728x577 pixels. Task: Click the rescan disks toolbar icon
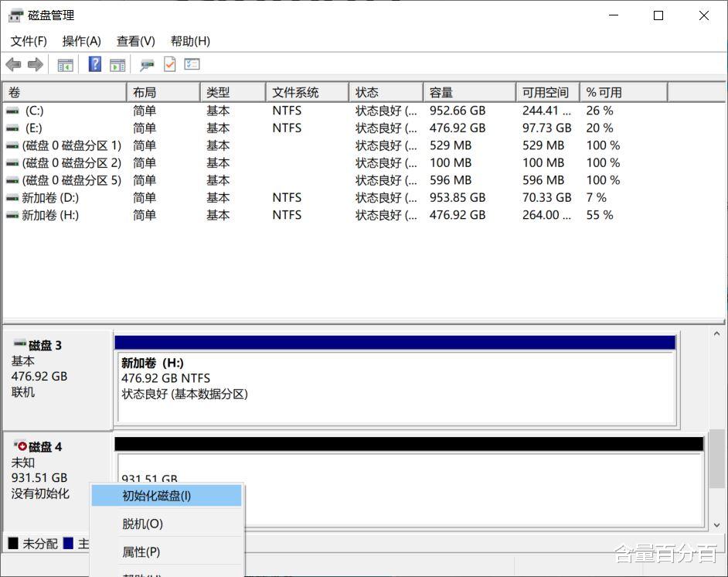pyautogui.click(x=147, y=64)
